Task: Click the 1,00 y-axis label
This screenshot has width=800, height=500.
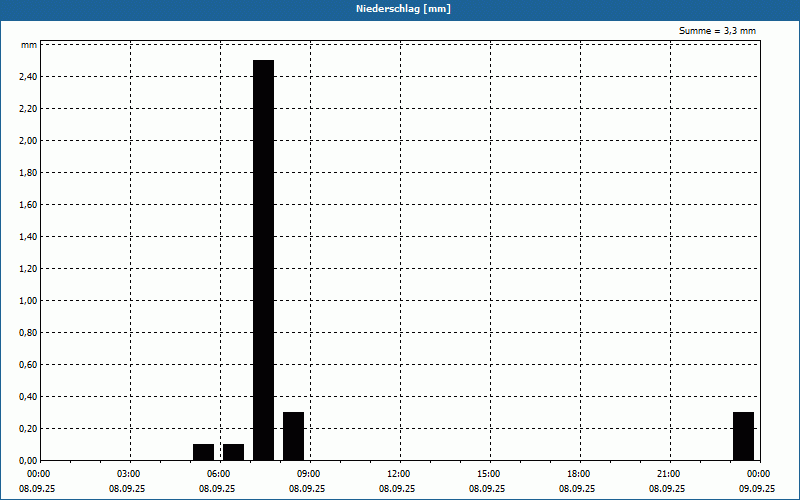Action: (x=28, y=301)
